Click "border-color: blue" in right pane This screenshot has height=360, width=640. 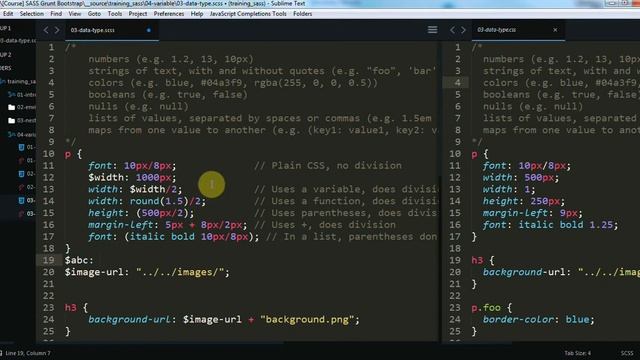(x=536, y=319)
